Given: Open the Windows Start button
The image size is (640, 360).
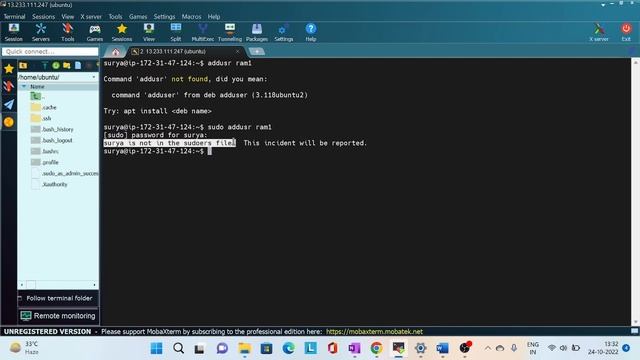Looking at the screenshot, I should [x=156, y=348].
